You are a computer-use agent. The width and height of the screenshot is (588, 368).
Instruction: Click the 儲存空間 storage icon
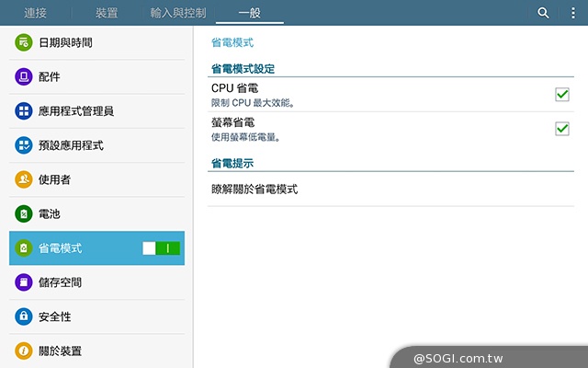[24, 282]
